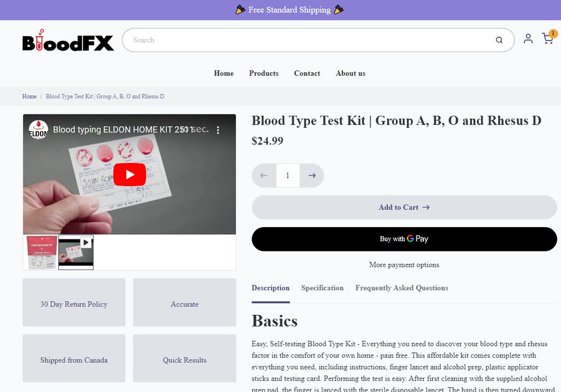Select the Description tab
This screenshot has width=561, height=392.
pos(270,287)
